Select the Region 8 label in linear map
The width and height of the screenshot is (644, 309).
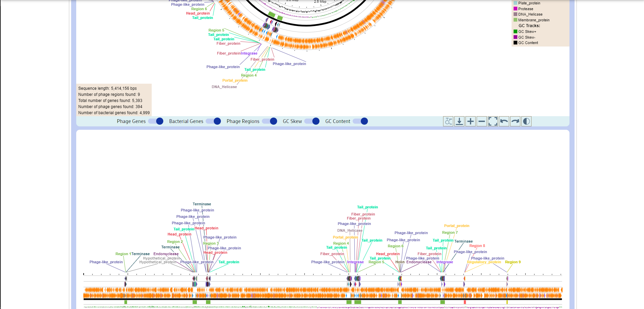click(x=477, y=246)
